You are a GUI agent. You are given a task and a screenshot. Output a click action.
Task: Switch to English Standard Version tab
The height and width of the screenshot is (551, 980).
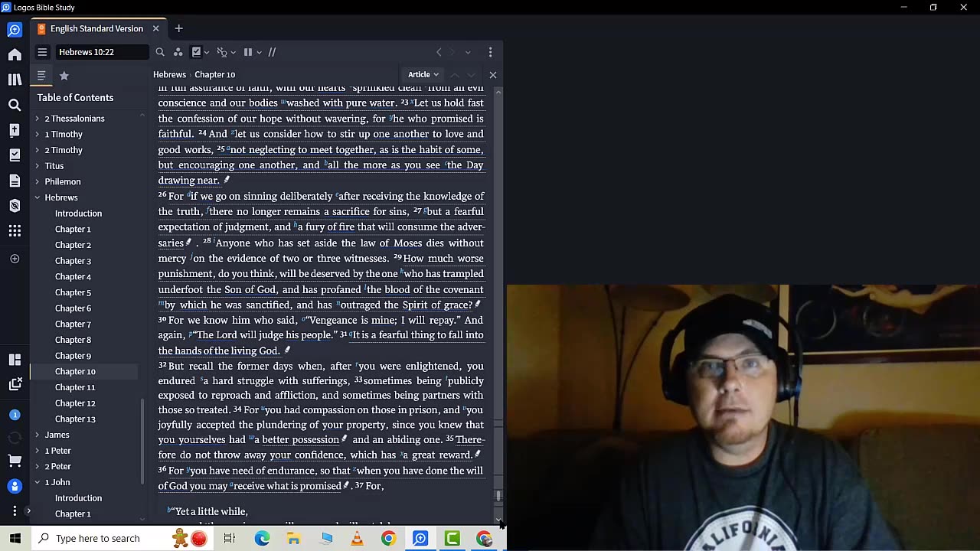point(96,29)
